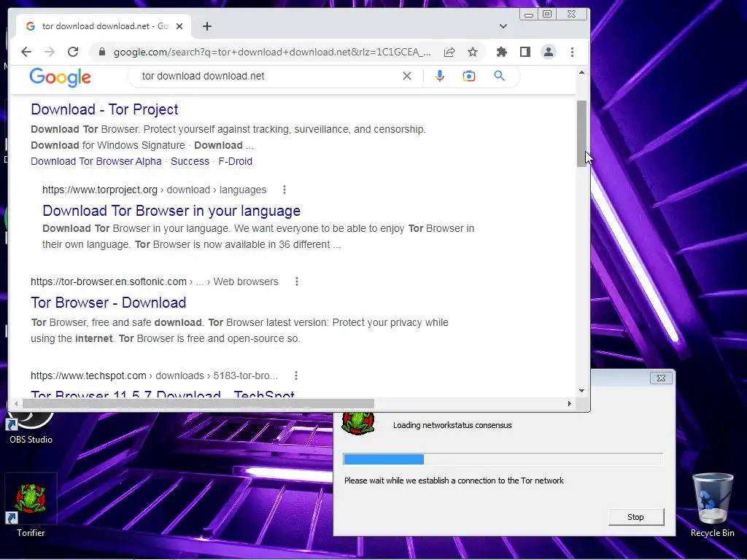Toggle the Chrome side panel icon
Screen dimensions: 747x560
pos(525,52)
